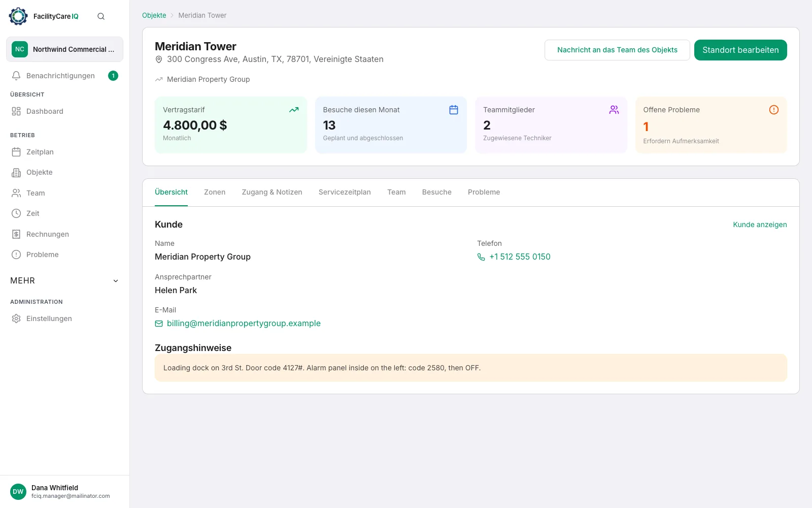Click Standort bearbeiten button
812x508 pixels.
(x=740, y=50)
